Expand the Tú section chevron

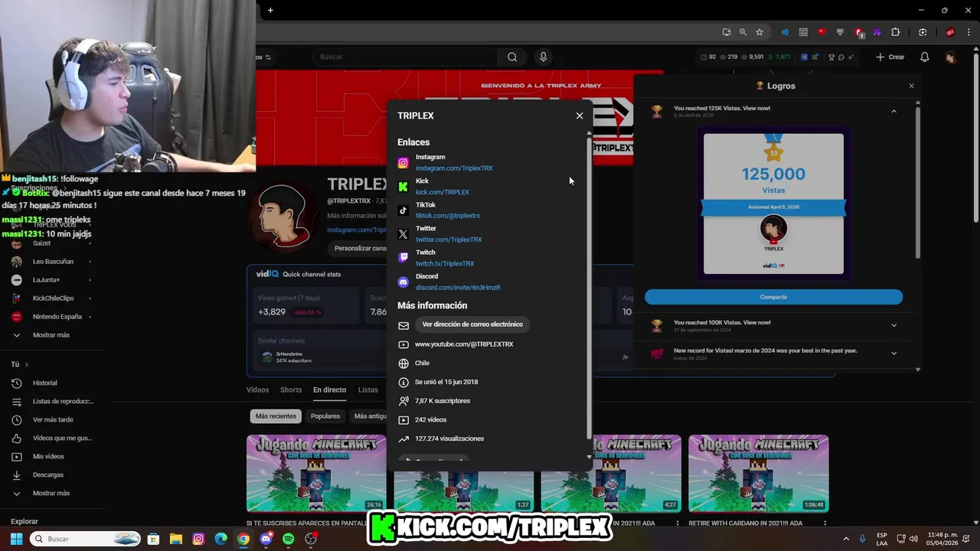26,365
